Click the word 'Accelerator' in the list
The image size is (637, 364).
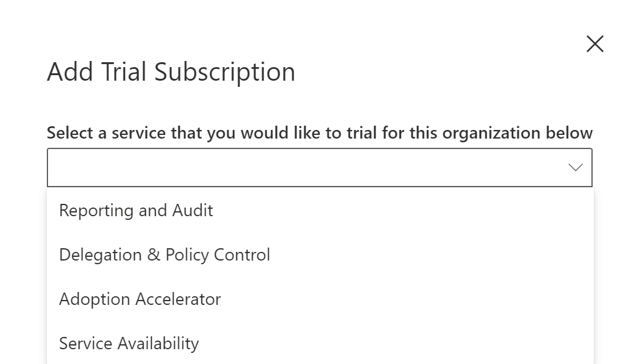pyautogui.click(x=178, y=299)
